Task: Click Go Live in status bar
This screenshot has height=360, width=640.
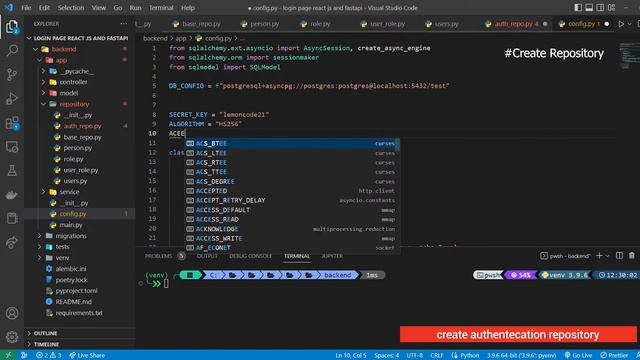Action: point(578,355)
